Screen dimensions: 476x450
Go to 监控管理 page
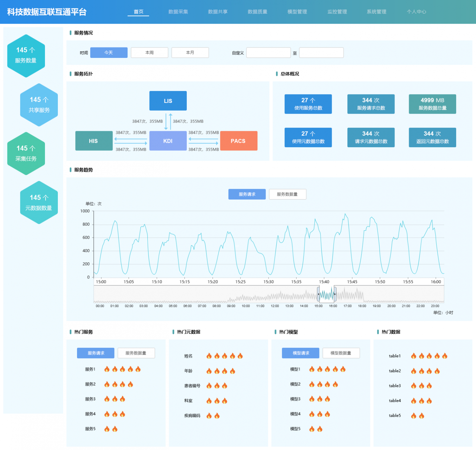[x=337, y=12]
